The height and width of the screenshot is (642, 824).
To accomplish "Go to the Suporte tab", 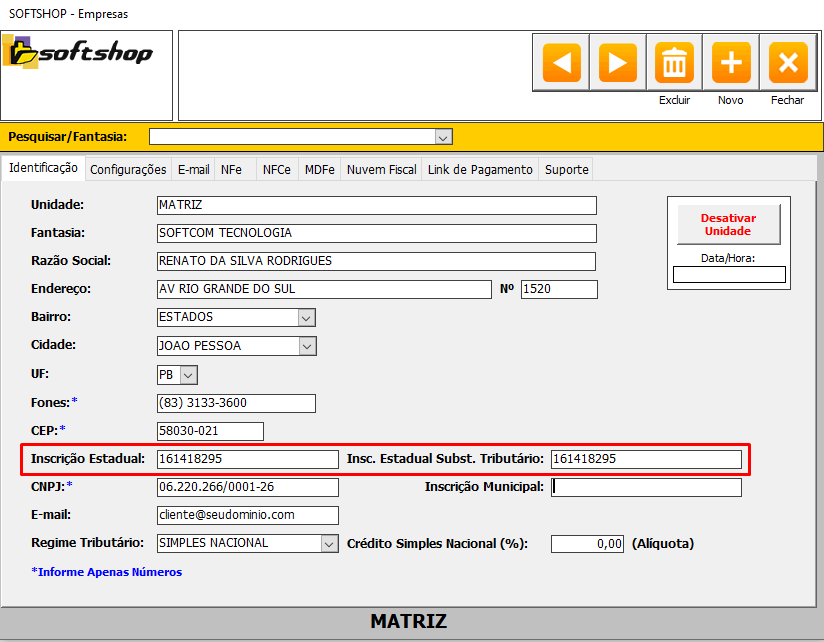I will (x=566, y=170).
